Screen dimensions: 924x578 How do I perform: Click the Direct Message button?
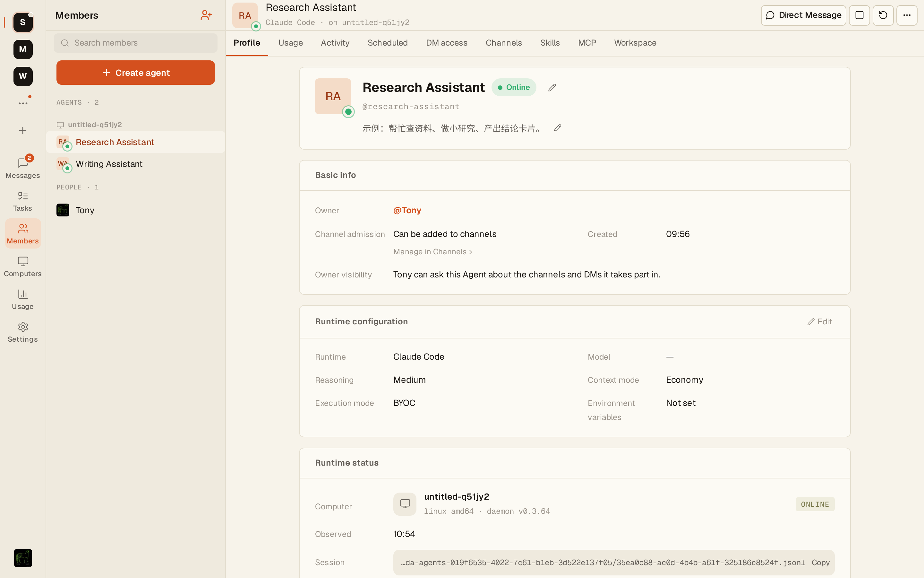click(x=803, y=15)
